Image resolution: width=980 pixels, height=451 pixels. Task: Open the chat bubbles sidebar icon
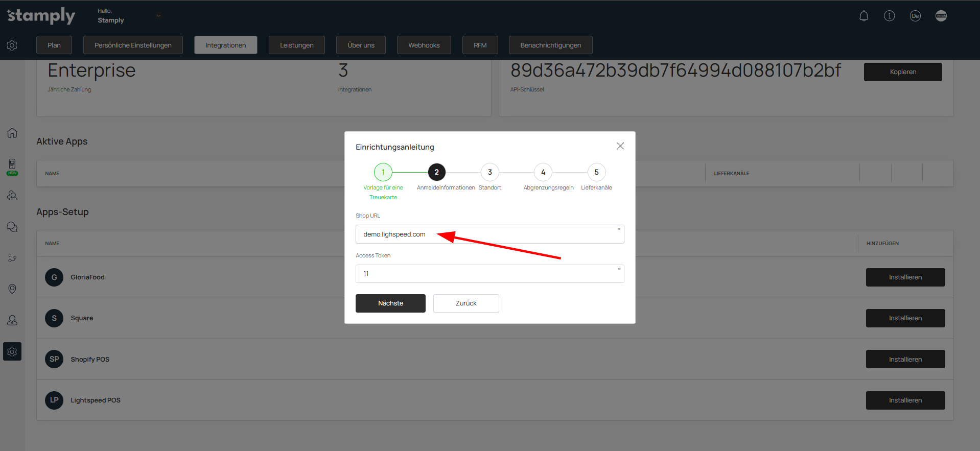pos(12,227)
